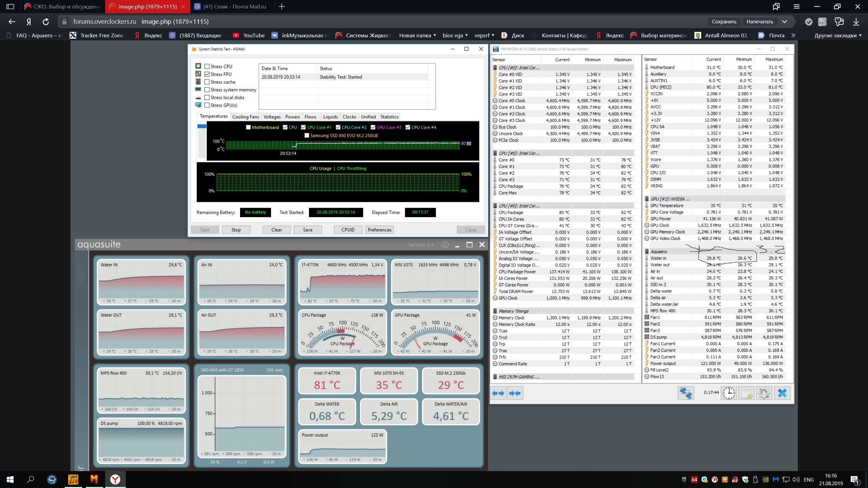868x488 pixels.
Task: Uncheck the Stress FPU checkbox
Action: (207, 74)
